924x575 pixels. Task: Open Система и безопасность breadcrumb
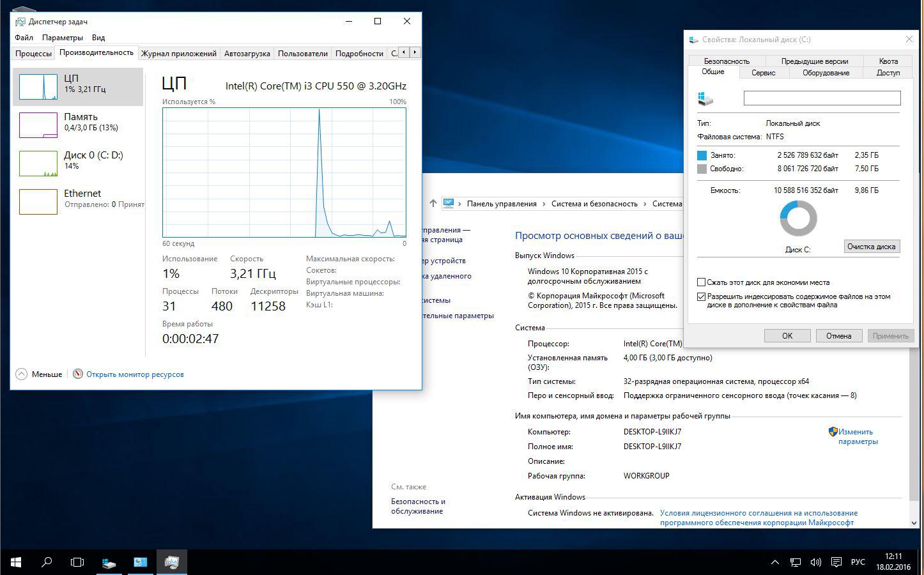[594, 204]
